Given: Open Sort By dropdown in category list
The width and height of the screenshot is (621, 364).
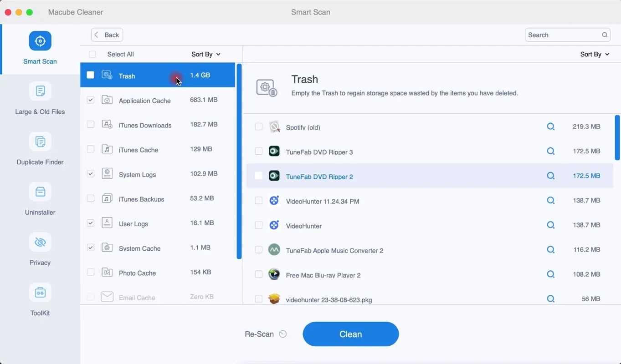Looking at the screenshot, I should tap(206, 54).
